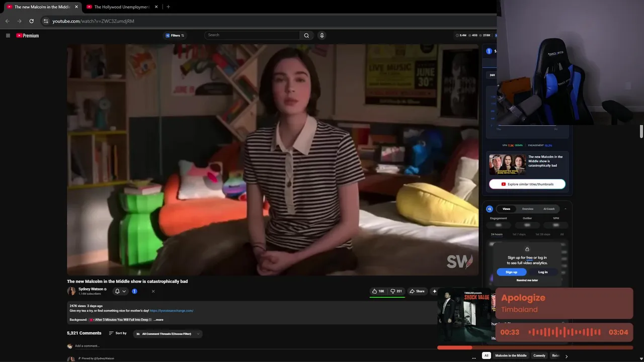Click the Malcolm in the Middle thumbnail in sidebar
This screenshot has height=362, width=644.
[507, 164]
